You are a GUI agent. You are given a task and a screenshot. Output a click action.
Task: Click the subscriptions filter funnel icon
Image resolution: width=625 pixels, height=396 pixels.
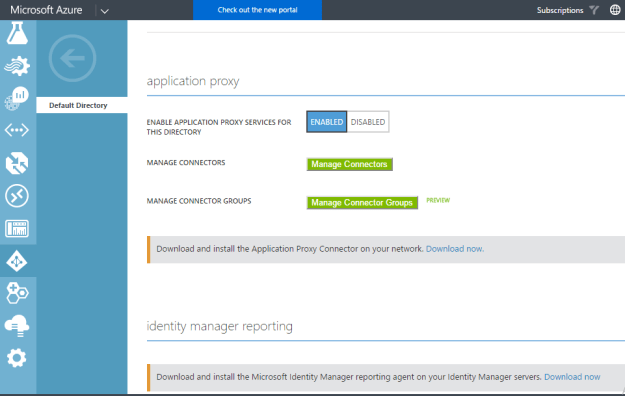(594, 10)
